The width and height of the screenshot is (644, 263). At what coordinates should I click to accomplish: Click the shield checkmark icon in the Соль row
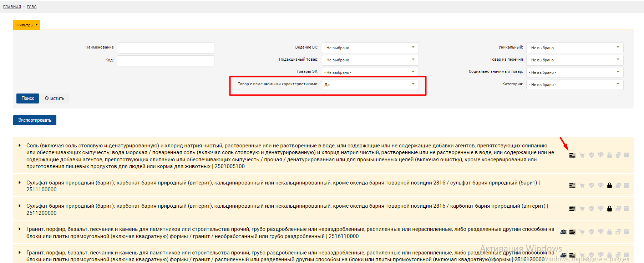click(x=591, y=155)
